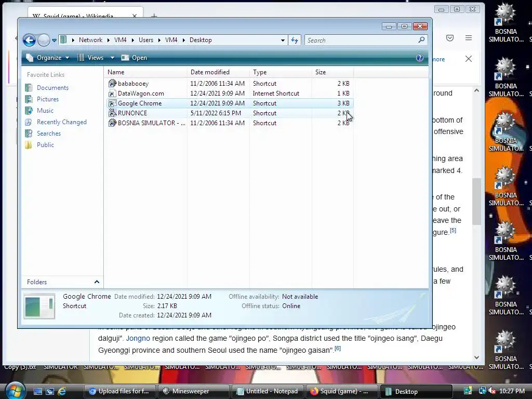Image resolution: width=532 pixels, height=399 pixels.
Task: Click Show Desktop in Quick Launch
Action: pos(37,391)
